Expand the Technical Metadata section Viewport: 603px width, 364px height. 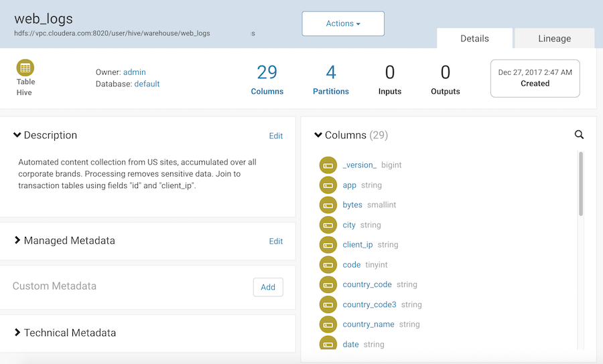pyautogui.click(x=17, y=333)
